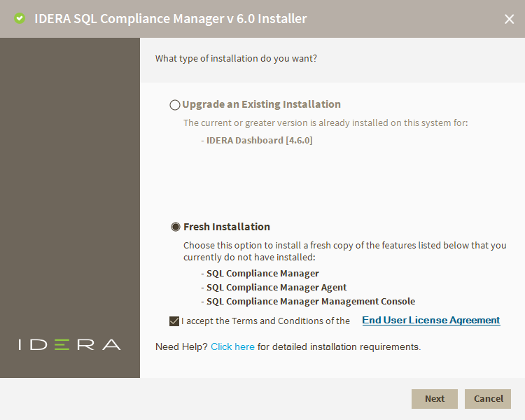
Task: Click the green checkmark icon in title bar
Action: pos(20,19)
